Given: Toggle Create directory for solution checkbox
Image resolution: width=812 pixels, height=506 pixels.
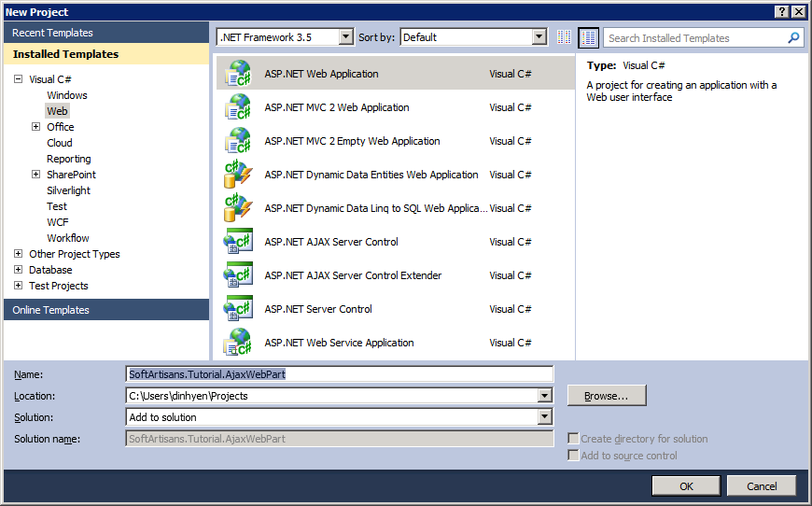Looking at the screenshot, I should point(573,439).
